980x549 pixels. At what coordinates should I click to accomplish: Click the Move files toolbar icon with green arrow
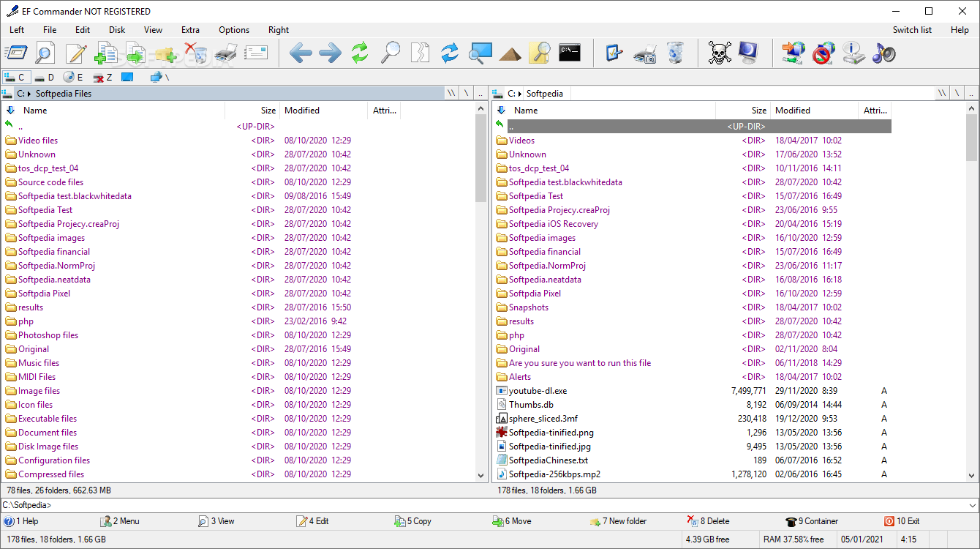(135, 53)
